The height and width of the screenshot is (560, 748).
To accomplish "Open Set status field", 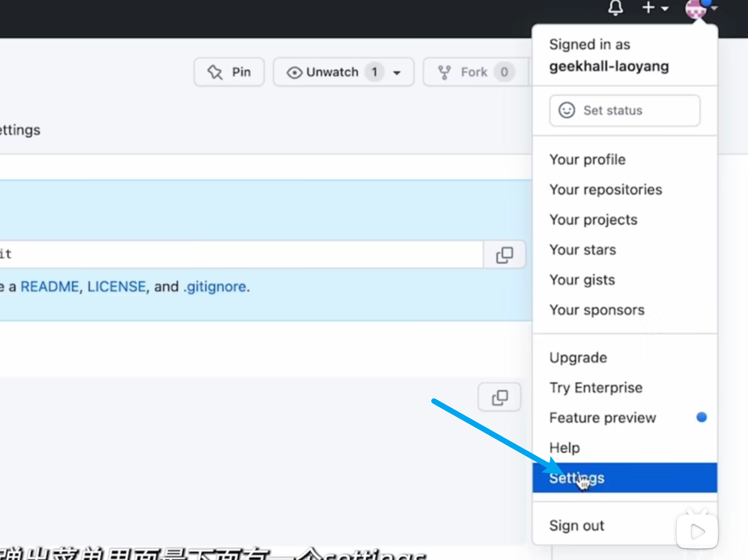I will click(625, 111).
